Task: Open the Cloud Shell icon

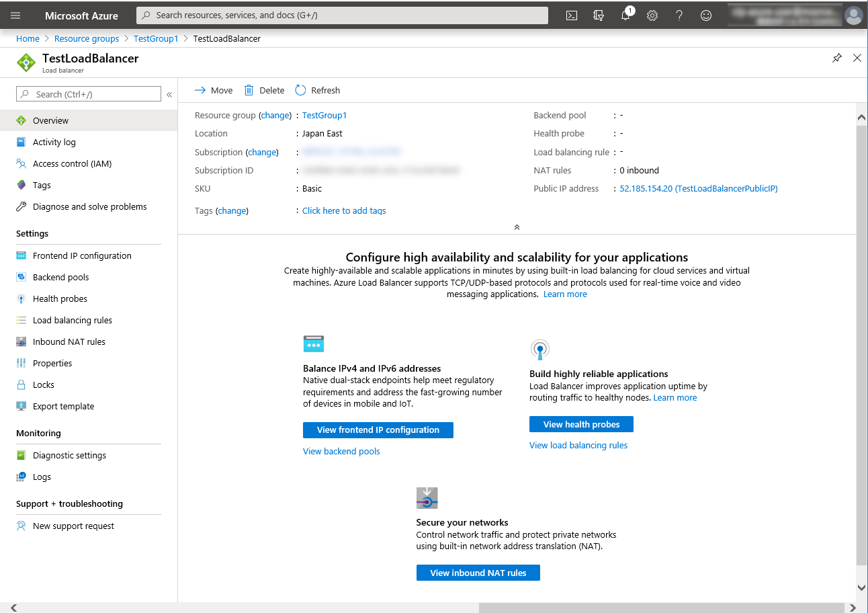Action: (x=572, y=15)
